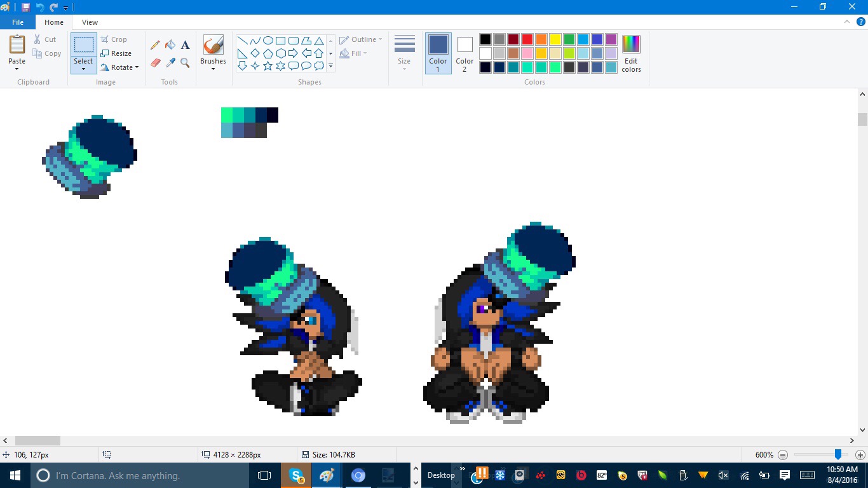Customize Quick Access Toolbar dropdown

pyautogui.click(x=65, y=8)
